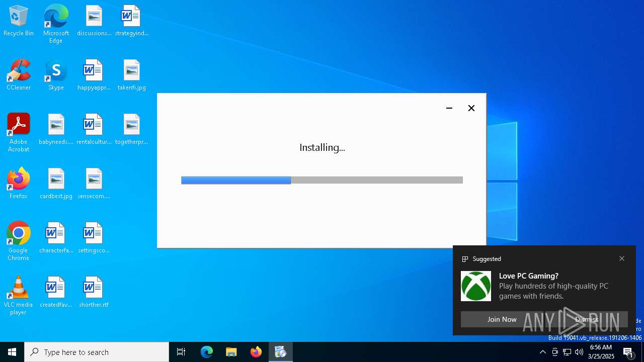
Task: Open File Explorer from the taskbar
Action: click(x=231, y=352)
